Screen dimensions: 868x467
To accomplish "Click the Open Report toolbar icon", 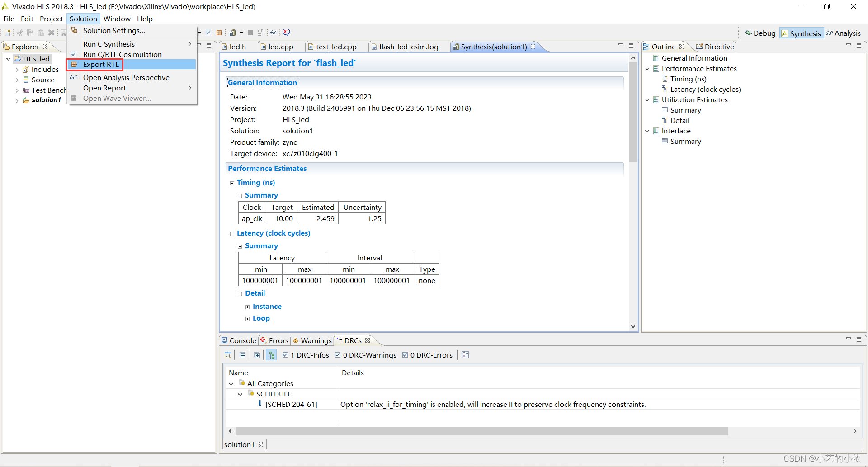I will pos(232,33).
